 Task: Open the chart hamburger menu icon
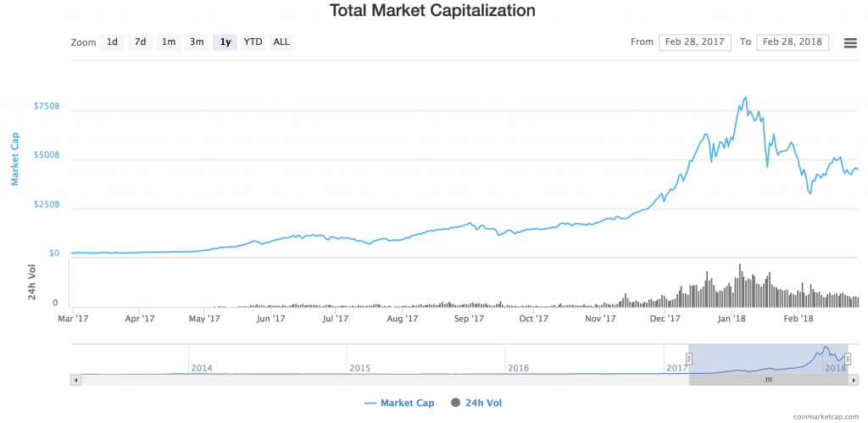point(849,42)
